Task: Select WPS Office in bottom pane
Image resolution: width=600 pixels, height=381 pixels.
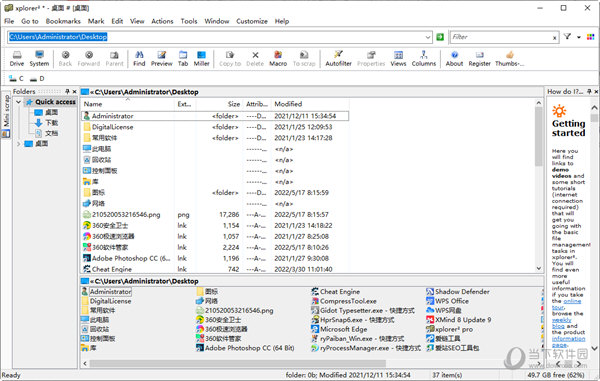Action: (x=448, y=301)
